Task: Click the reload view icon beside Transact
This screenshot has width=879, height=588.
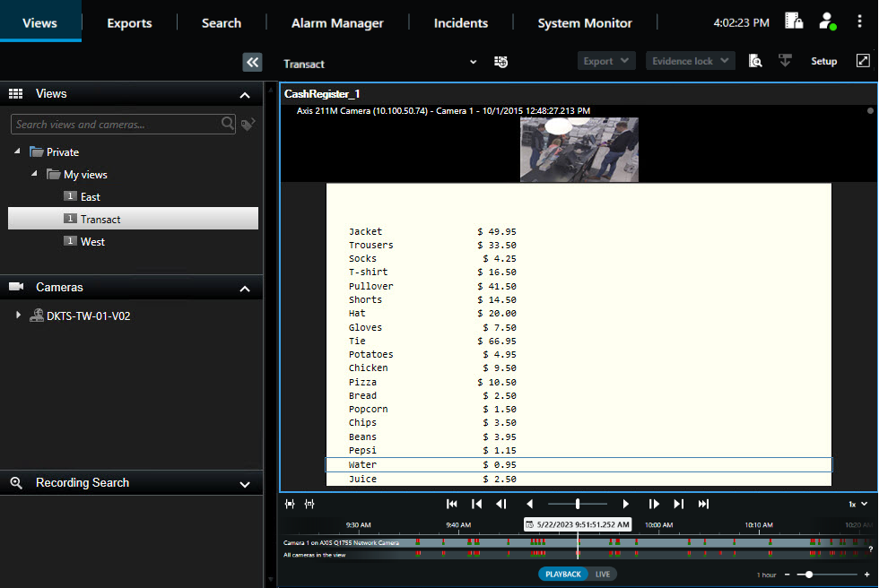Action: (501, 62)
